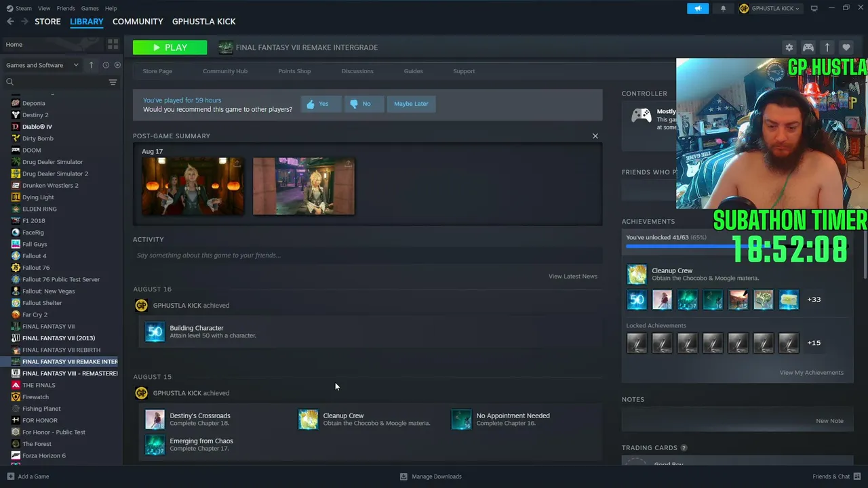Image resolution: width=868 pixels, height=488 pixels.
Task: Select Maybe Later for recommendation
Action: 412,104
